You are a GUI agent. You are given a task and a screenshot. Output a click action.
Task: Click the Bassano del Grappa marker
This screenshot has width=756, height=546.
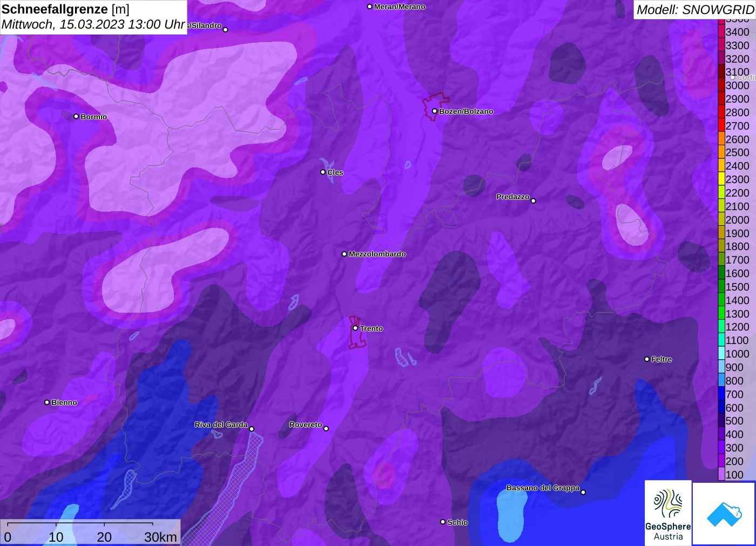pos(583,492)
